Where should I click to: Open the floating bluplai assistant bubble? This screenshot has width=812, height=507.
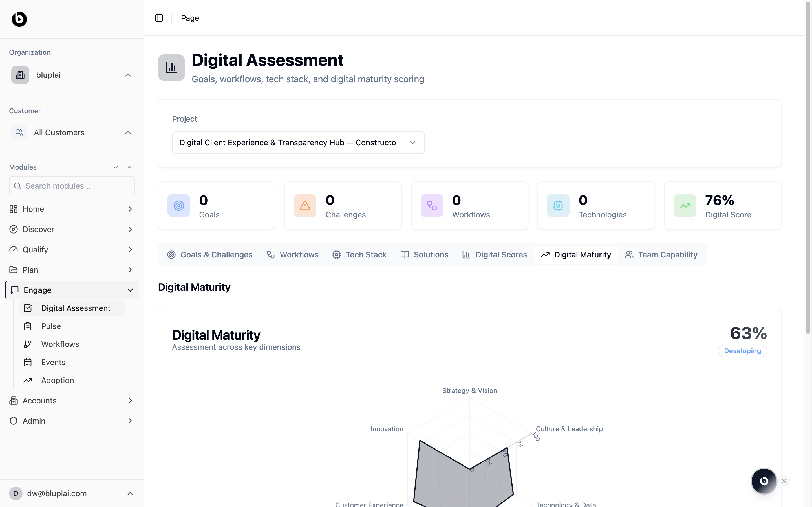763,481
